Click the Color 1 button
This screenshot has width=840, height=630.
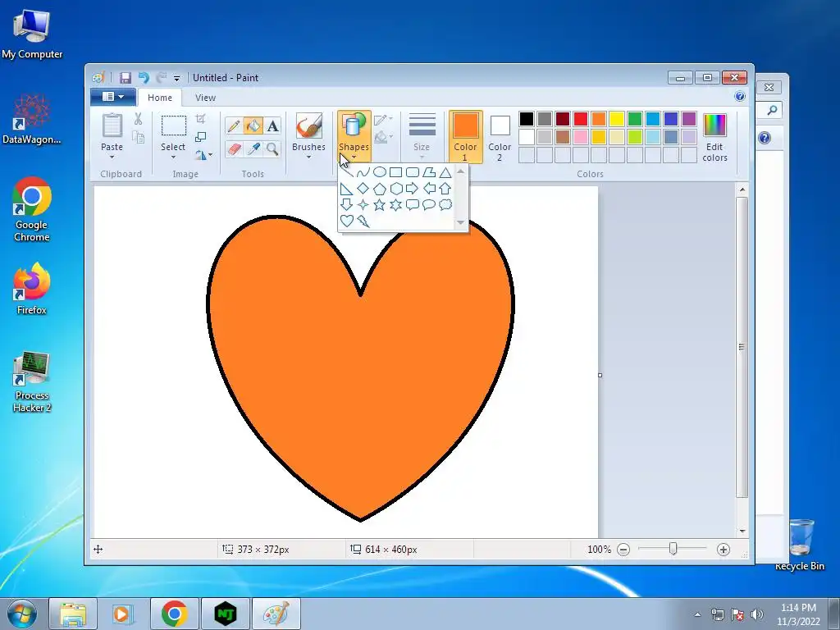(x=466, y=136)
